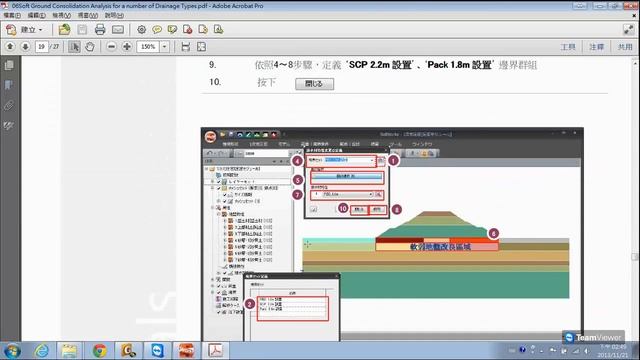Open Google Chrome from the taskbar

pyautogui.click(x=99, y=351)
